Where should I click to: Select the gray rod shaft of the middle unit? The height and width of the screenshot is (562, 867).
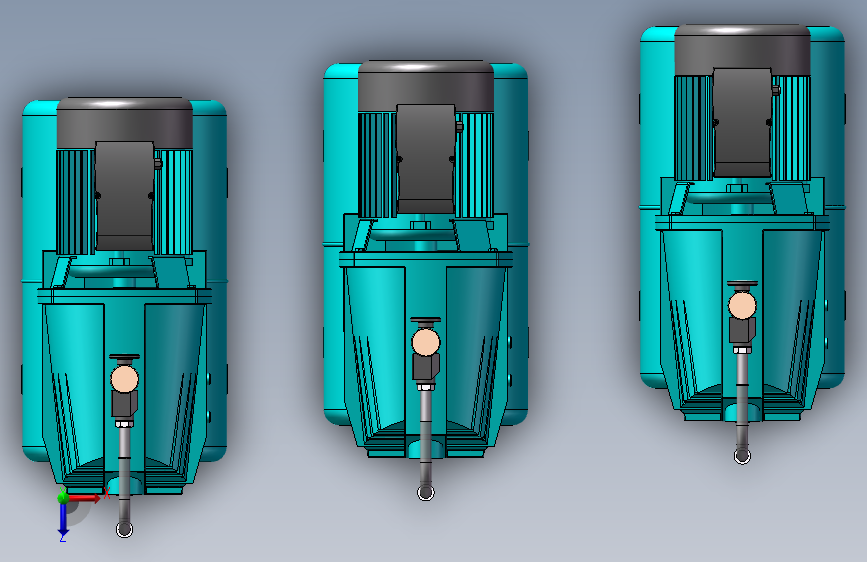click(426, 437)
